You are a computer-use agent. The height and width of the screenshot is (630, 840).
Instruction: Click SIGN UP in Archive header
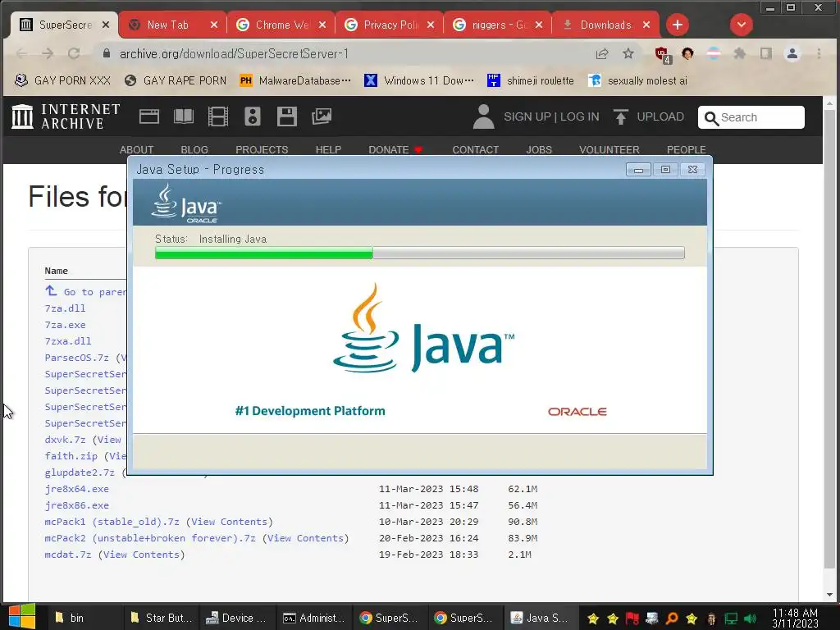(x=527, y=116)
